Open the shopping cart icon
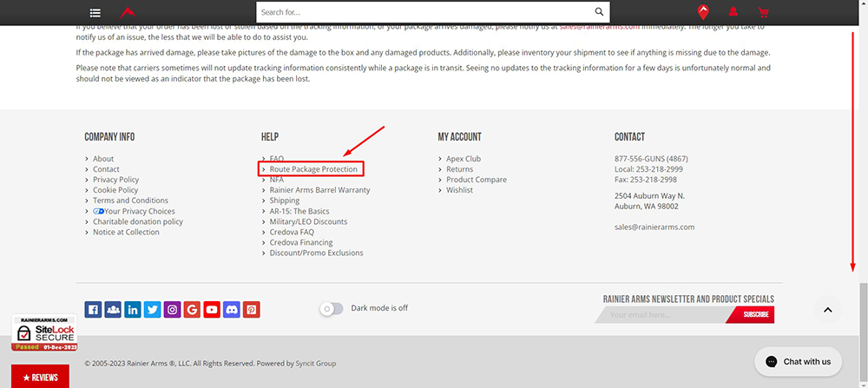Image resolution: width=868 pixels, height=388 pixels. click(763, 12)
